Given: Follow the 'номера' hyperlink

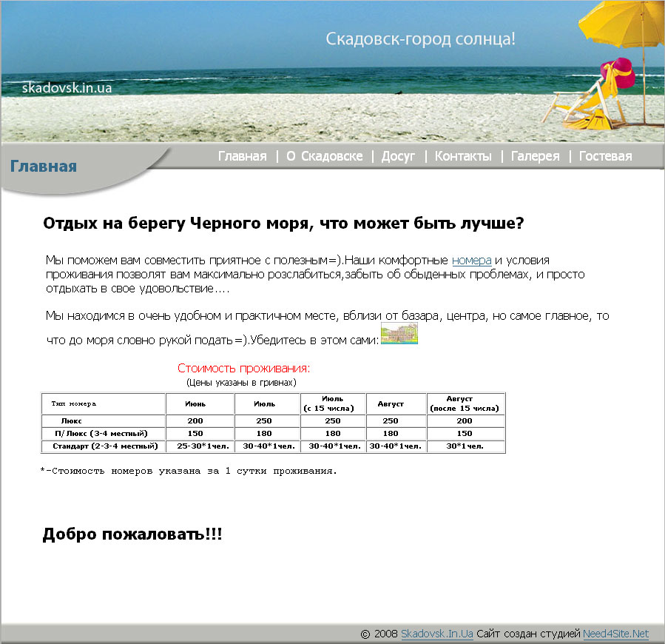Looking at the screenshot, I should point(474,260).
